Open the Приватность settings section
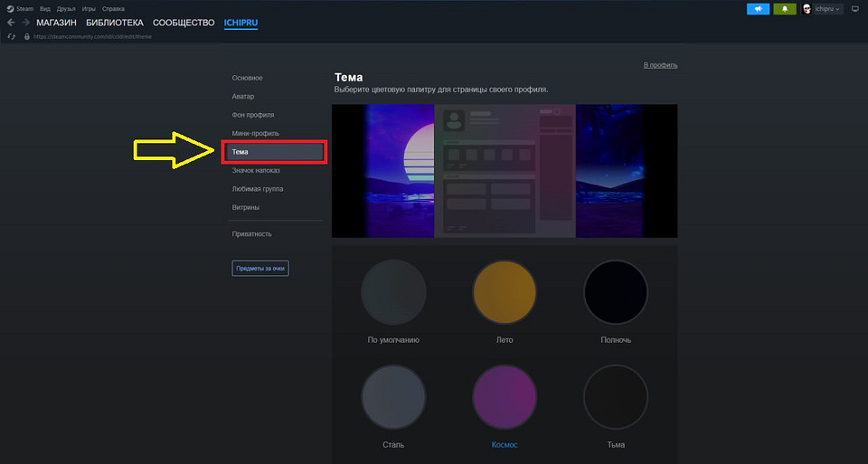The width and height of the screenshot is (868, 464). pyautogui.click(x=251, y=233)
